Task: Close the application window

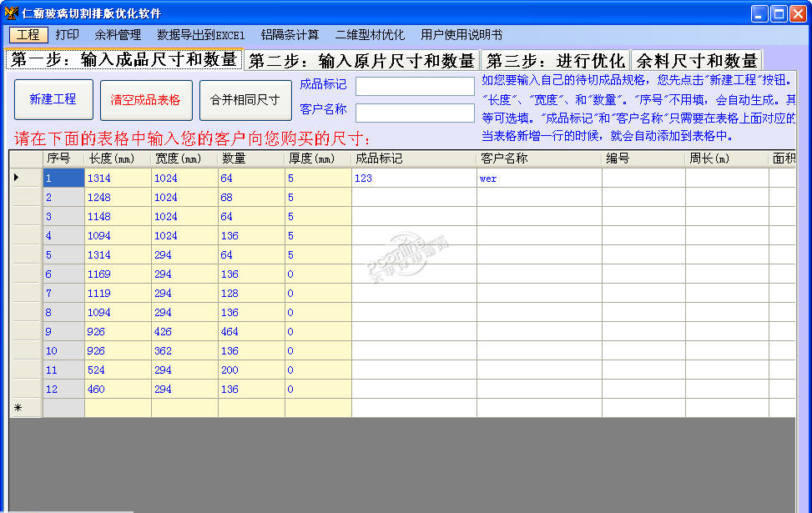Action: [x=798, y=13]
